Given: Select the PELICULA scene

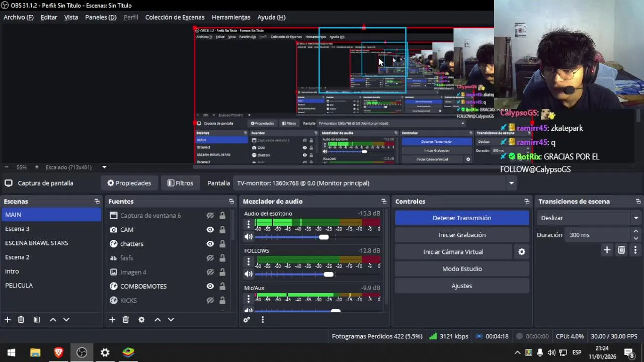Looking at the screenshot, I should point(51,285).
